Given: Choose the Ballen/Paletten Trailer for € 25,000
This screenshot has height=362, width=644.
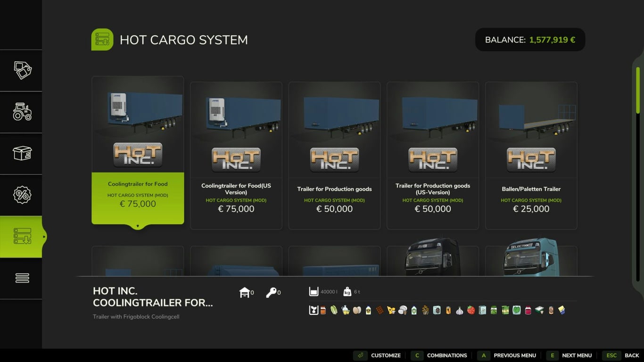Looking at the screenshot, I should (x=531, y=156).
